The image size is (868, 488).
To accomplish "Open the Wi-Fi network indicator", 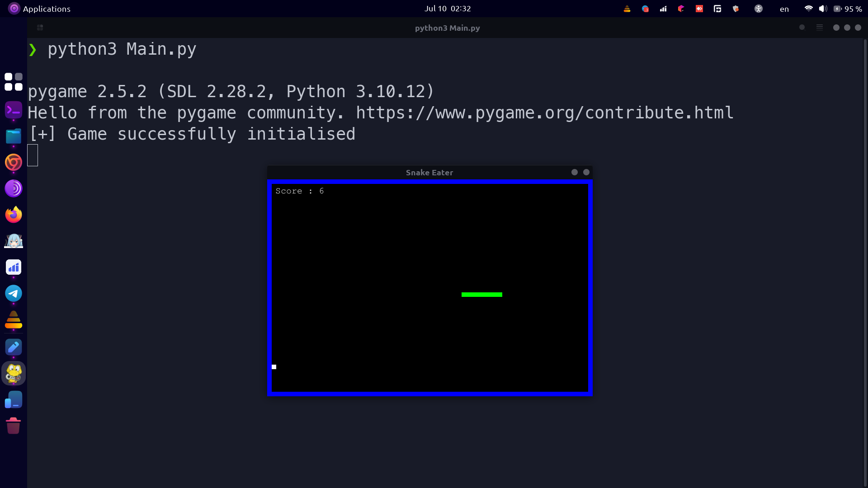I will click(808, 9).
